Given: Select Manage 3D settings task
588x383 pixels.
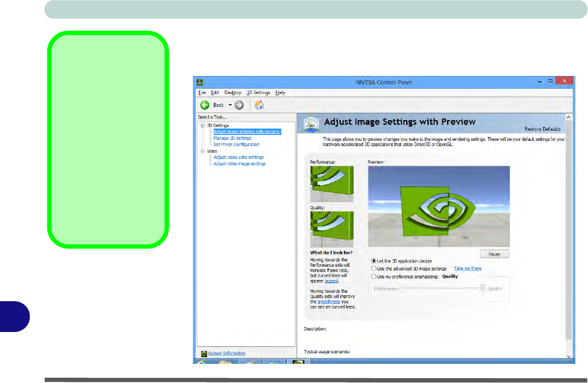Looking at the screenshot, I should point(232,138).
